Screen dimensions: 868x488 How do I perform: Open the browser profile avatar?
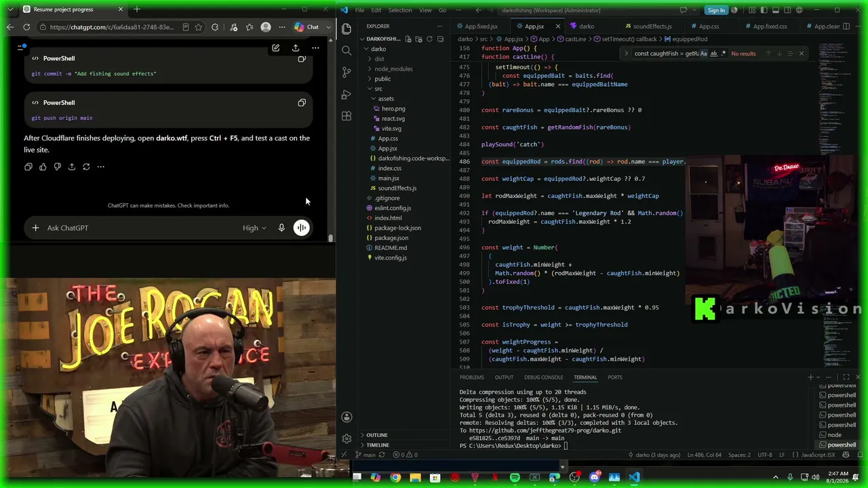point(266,27)
